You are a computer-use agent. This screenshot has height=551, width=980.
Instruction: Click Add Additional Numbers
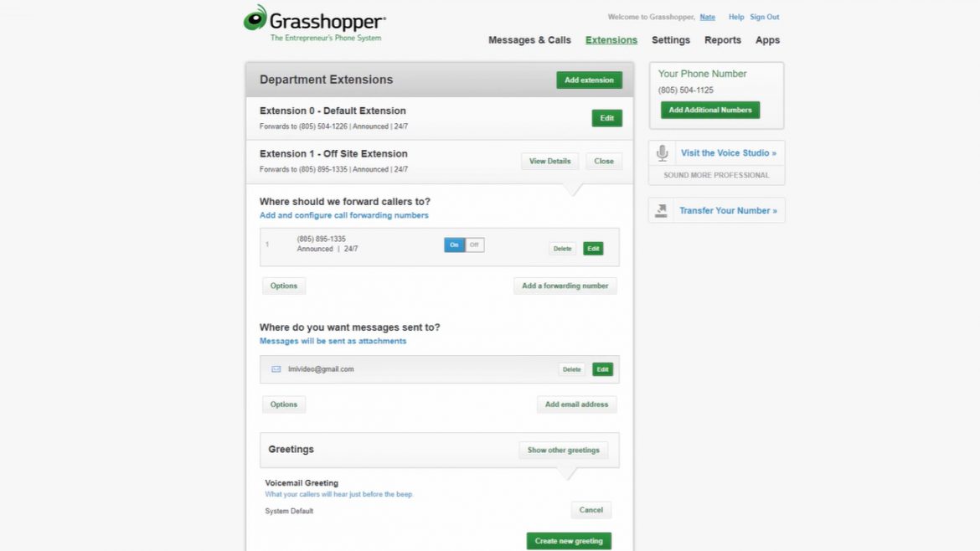coord(709,110)
